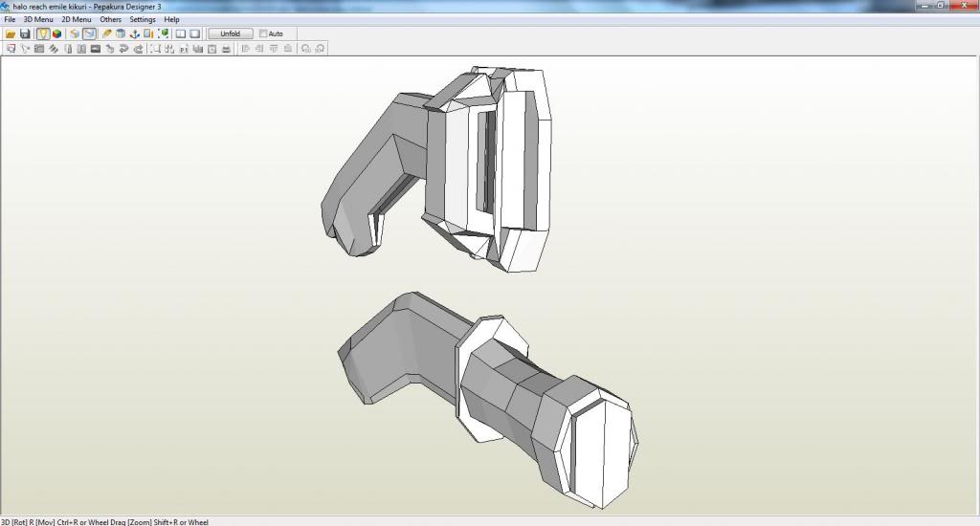This screenshot has width=980, height=526.
Task: Open a file with the folder icon
Action: (11, 33)
